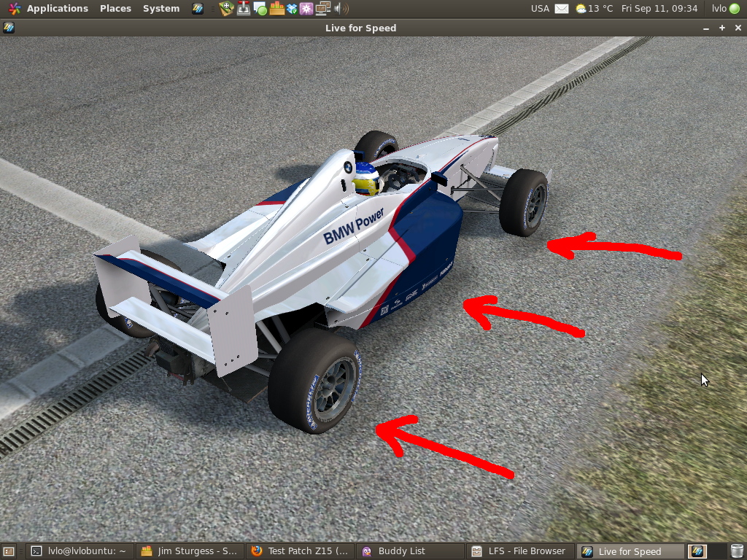Open the mail envelope indicator

[x=562, y=9]
